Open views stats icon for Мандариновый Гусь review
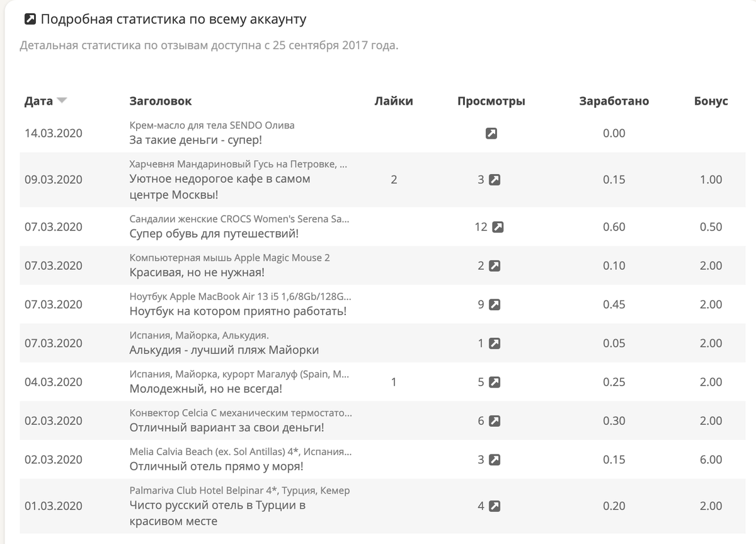This screenshot has height=544, width=756. 495,180
